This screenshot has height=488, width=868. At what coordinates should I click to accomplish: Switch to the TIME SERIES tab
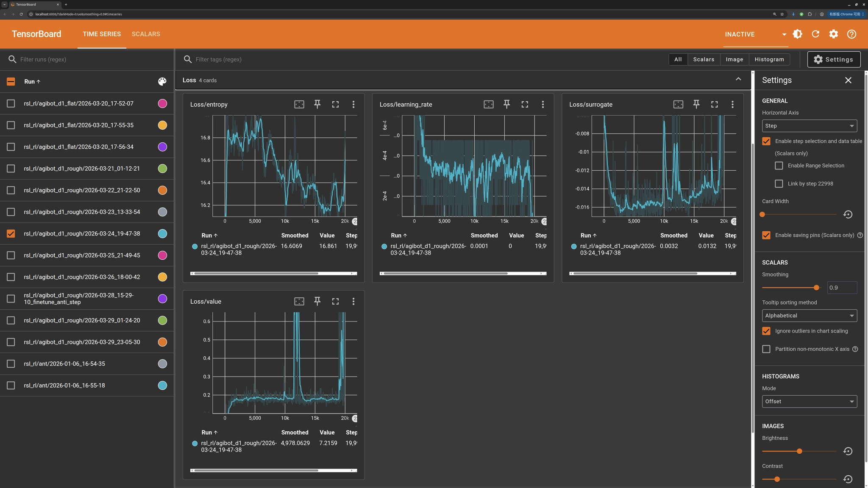102,34
